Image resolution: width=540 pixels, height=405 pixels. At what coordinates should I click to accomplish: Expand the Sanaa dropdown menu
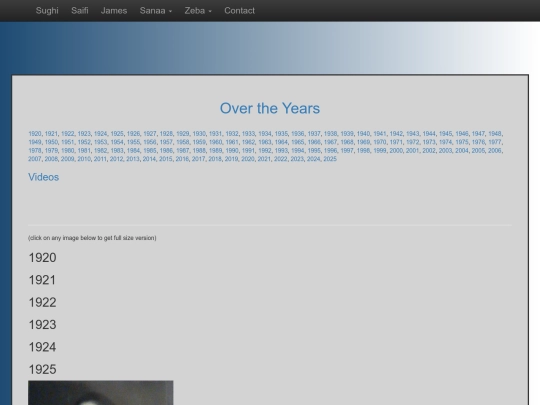point(156,11)
